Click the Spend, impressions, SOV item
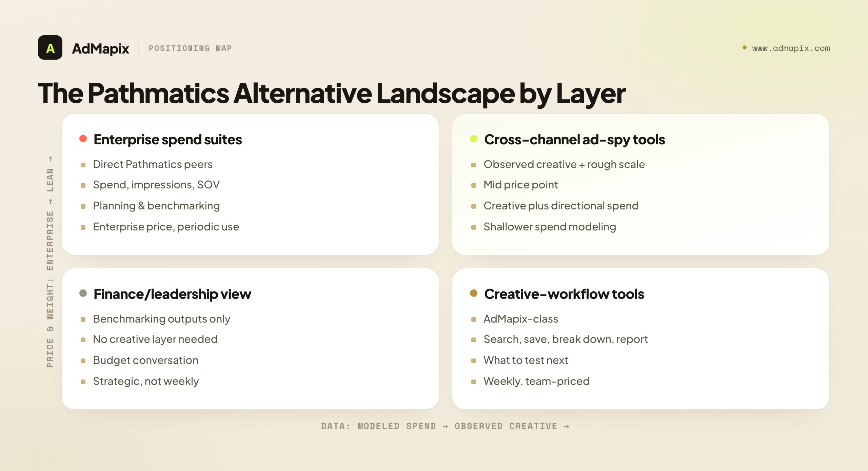868x471 pixels. 156,185
